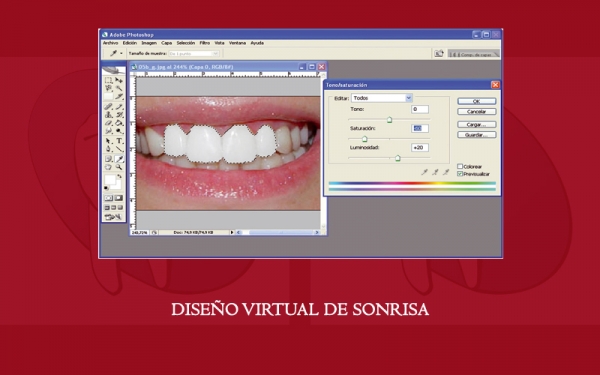The image size is (600, 375).
Task: Open the Archivo menu
Action: coord(111,43)
